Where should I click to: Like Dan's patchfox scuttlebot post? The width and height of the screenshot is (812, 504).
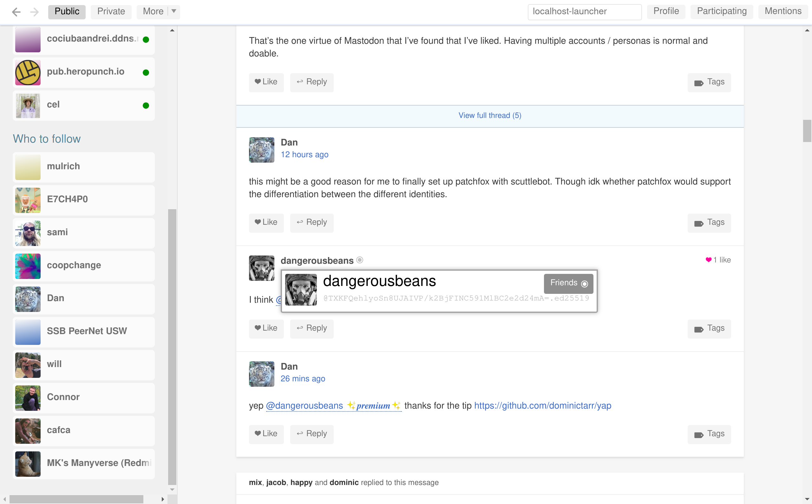(x=266, y=223)
